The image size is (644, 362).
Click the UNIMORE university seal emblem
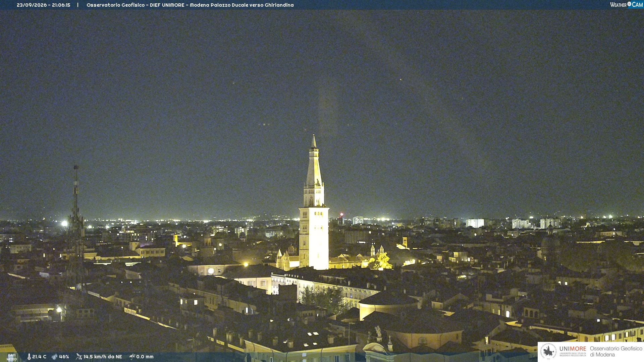tap(548, 351)
